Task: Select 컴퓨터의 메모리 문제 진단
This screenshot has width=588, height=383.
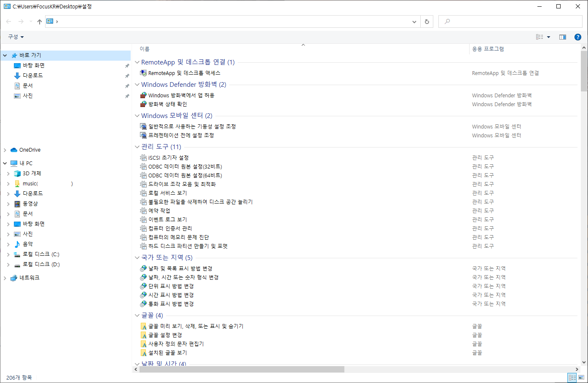Action: coord(179,237)
